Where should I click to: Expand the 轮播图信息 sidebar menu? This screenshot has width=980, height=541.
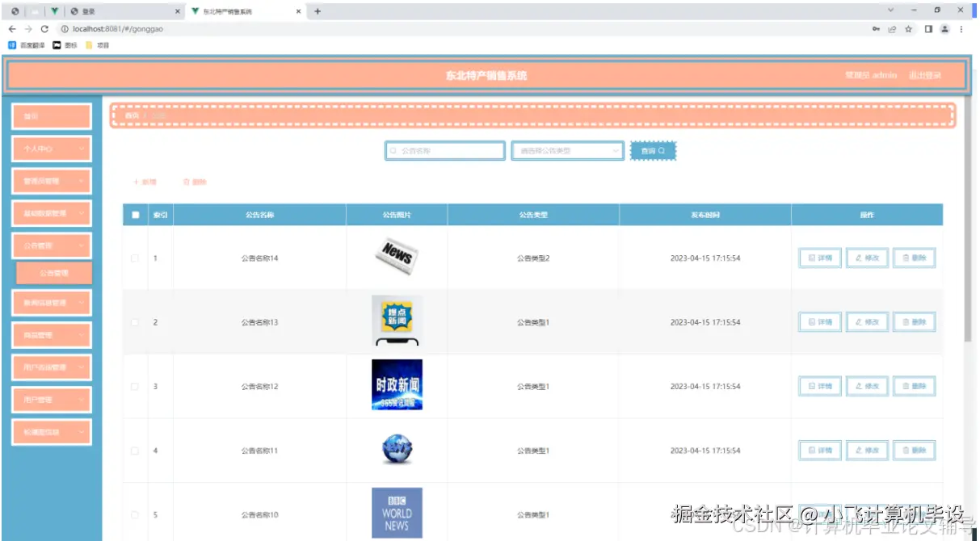pos(52,432)
